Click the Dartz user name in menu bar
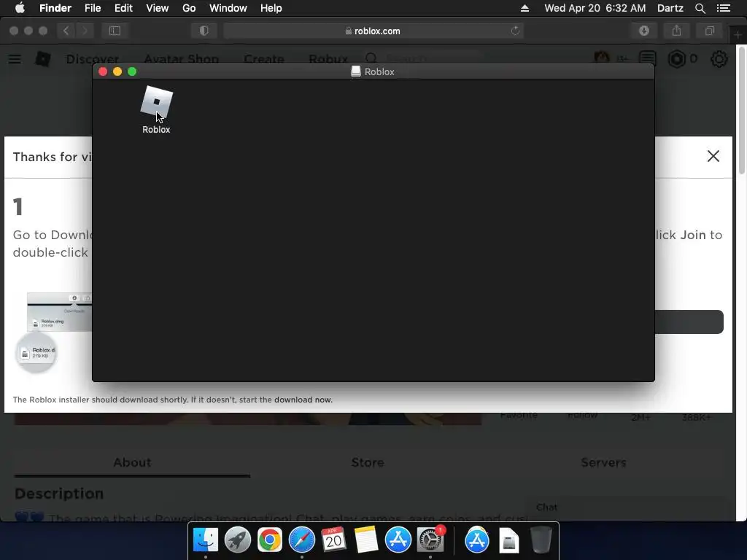Viewport: 747px width, 560px height. (x=670, y=8)
